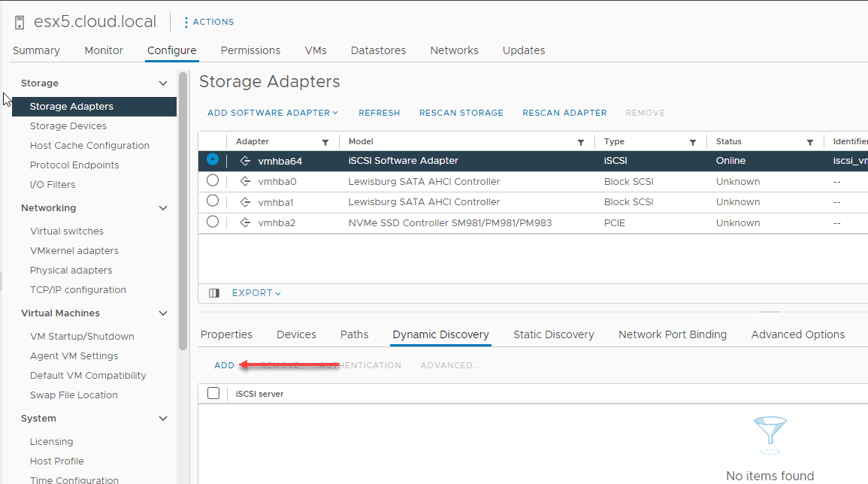Open the ADD SOFTWARE ADAPTER dropdown
Image resolution: width=868 pixels, height=484 pixels.
(271, 112)
